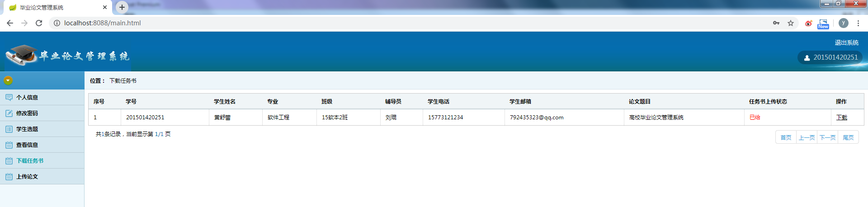This screenshot has height=207, width=868.
Task: Click the 修改密码 edit icon
Action: coord(9,113)
